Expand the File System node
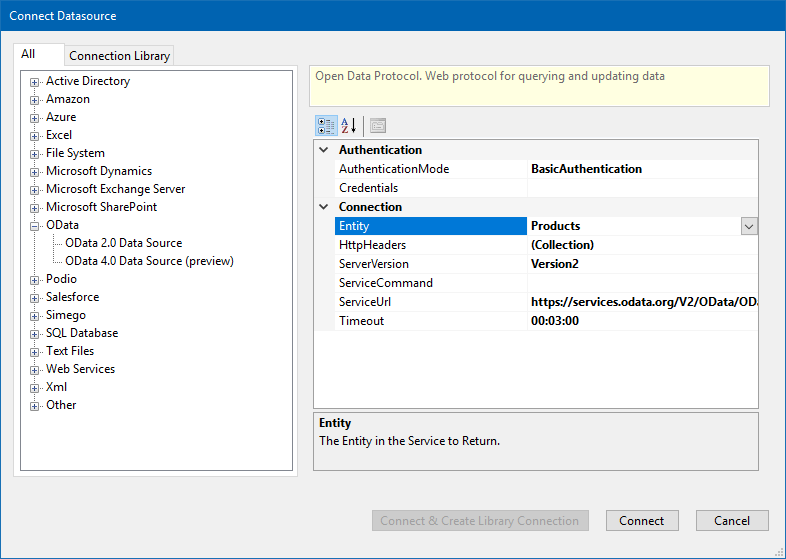 pos(34,154)
